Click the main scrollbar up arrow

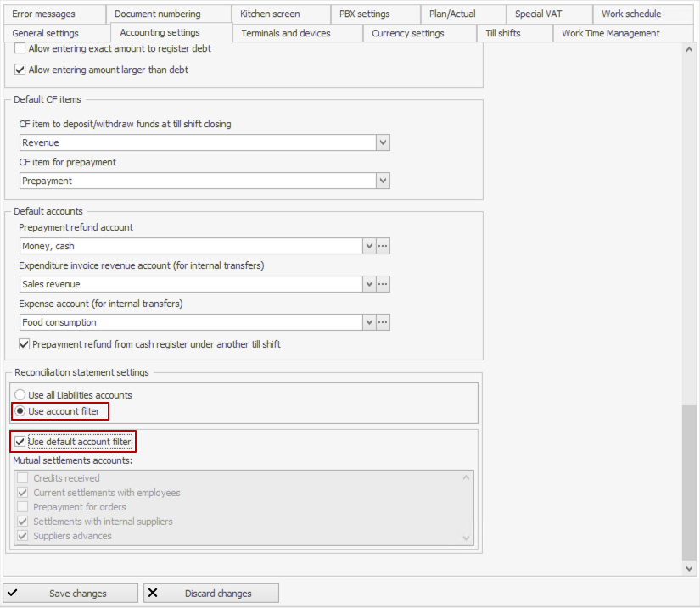(x=689, y=50)
